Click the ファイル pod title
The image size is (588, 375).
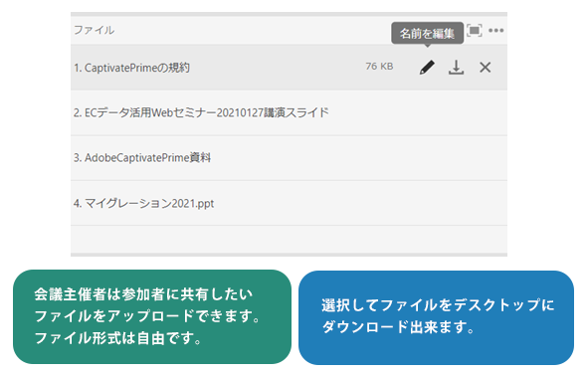pyautogui.click(x=95, y=30)
